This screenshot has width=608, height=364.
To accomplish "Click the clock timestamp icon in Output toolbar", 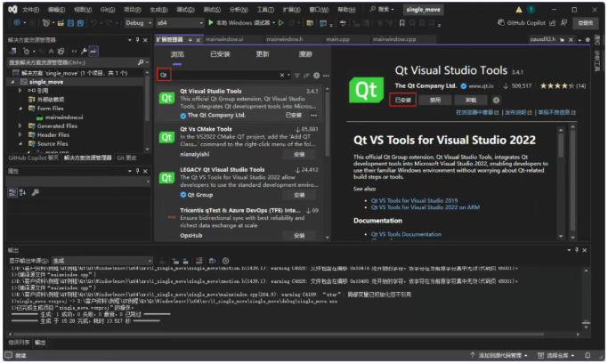I will pos(226,261).
